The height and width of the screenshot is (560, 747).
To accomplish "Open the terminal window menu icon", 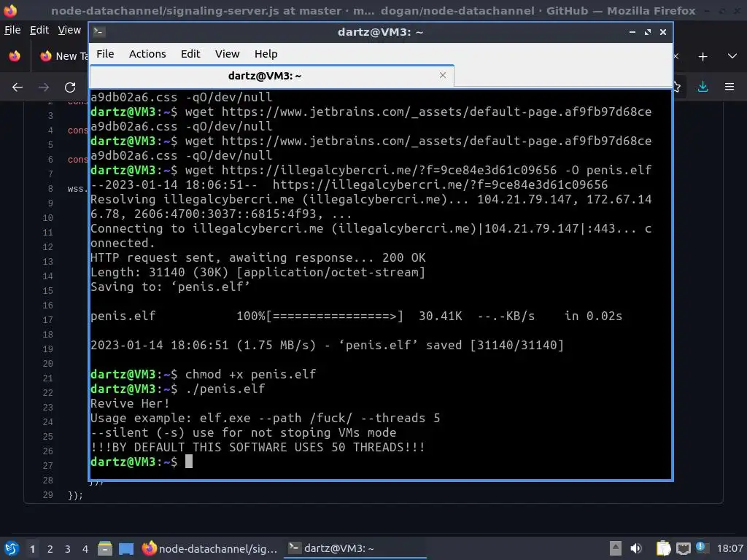I will [99, 32].
